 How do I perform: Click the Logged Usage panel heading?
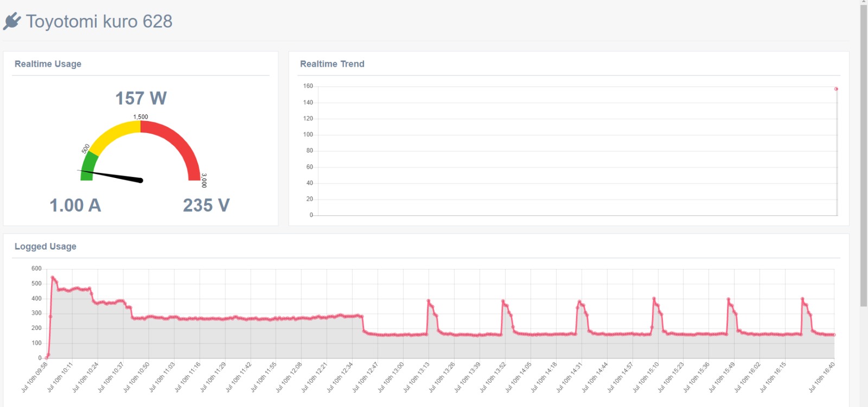(x=45, y=246)
